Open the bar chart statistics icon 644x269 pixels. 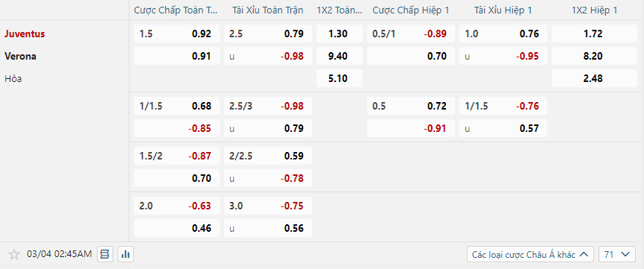pos(126,255)
